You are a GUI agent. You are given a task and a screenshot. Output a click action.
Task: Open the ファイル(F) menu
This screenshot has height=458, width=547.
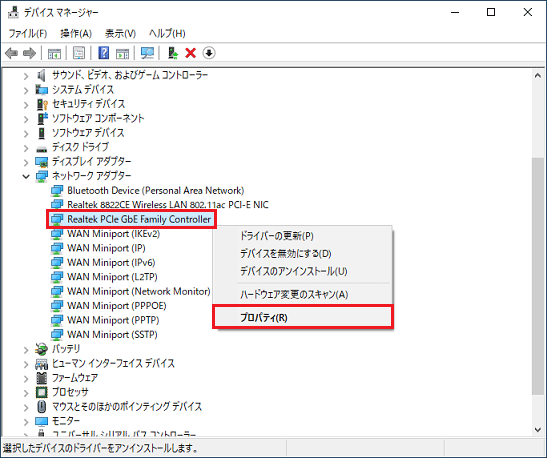(x=28, y=33)
